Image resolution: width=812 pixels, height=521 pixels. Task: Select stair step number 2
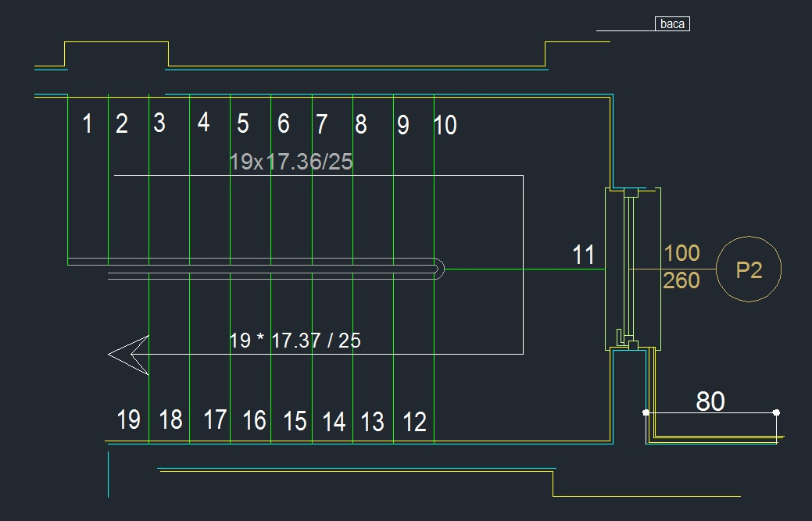[122, 124]
